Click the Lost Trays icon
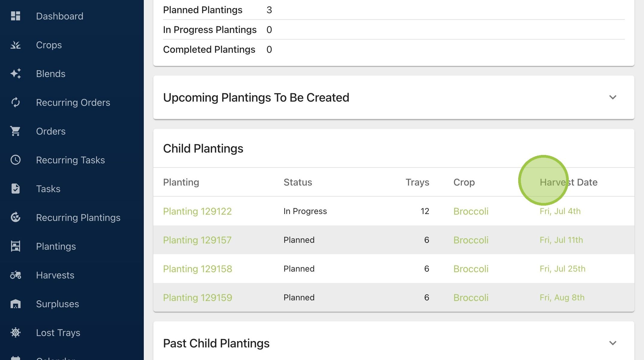 tap(15, 332)
